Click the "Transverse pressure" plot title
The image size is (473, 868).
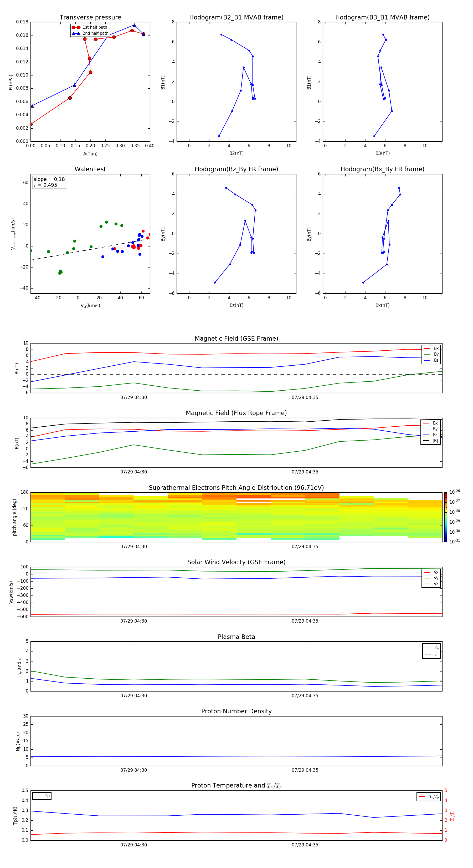[x=90, y=18]
